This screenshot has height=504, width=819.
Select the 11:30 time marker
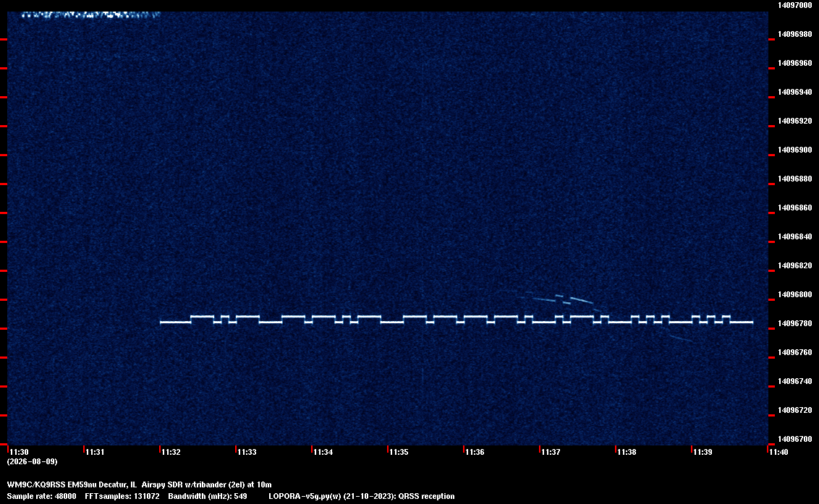20,452
